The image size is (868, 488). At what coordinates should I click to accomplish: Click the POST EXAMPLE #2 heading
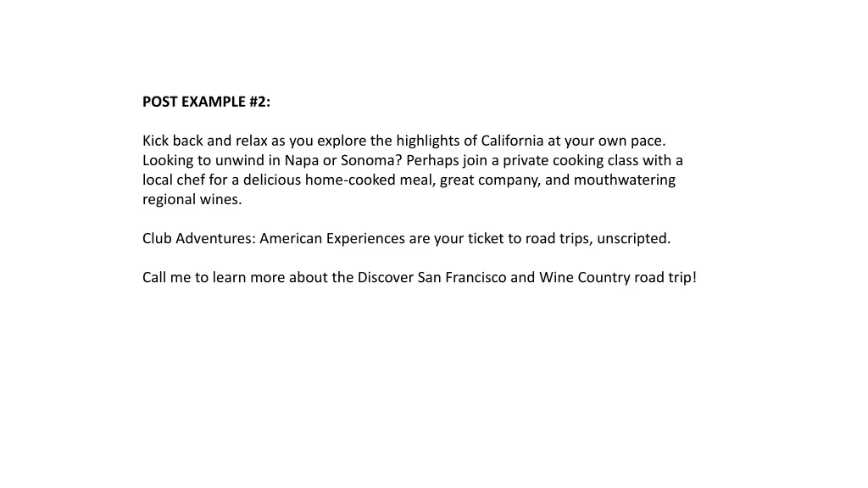tap(207, 102)
